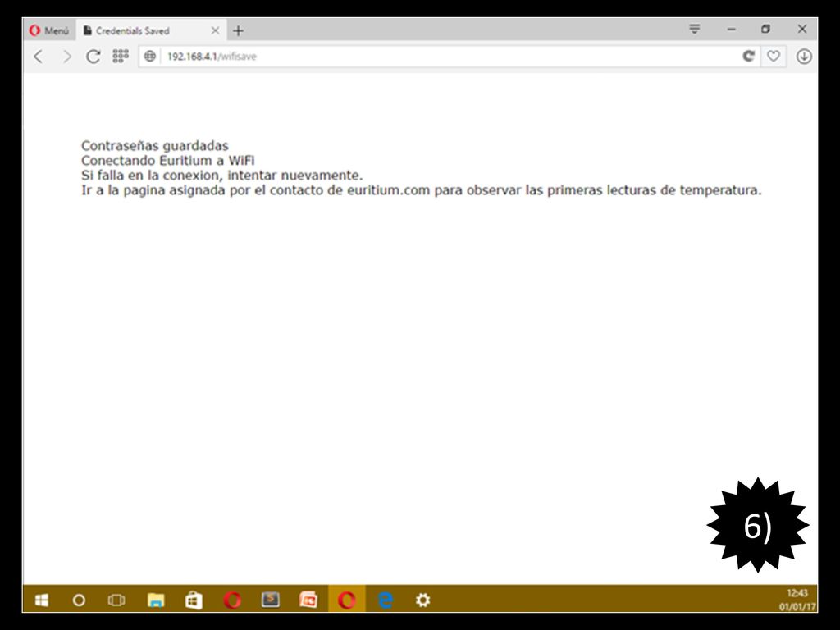Open Cortana search circle
The width and height of the screenshot is (840, 630).
coord(79,600)
